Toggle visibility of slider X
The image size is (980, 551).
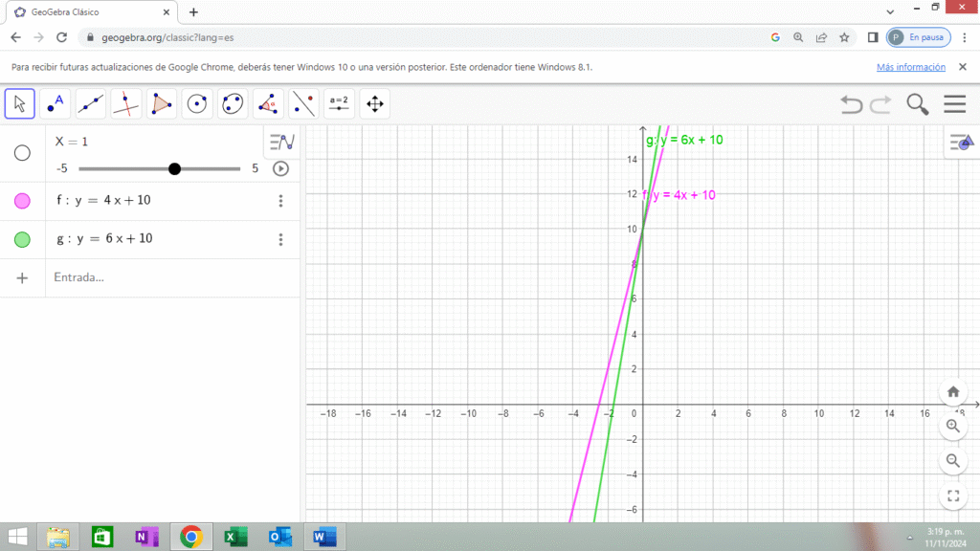(x=22, y=153)
